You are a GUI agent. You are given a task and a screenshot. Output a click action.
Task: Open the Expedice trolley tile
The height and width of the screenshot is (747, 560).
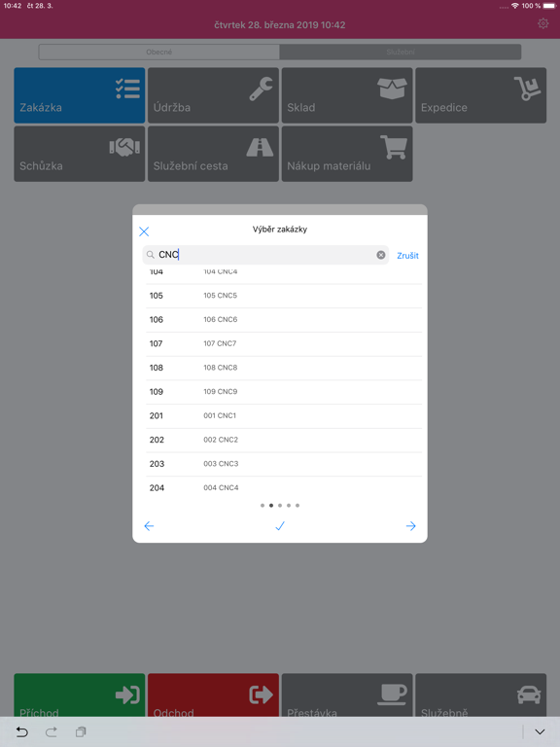point(481,95)
